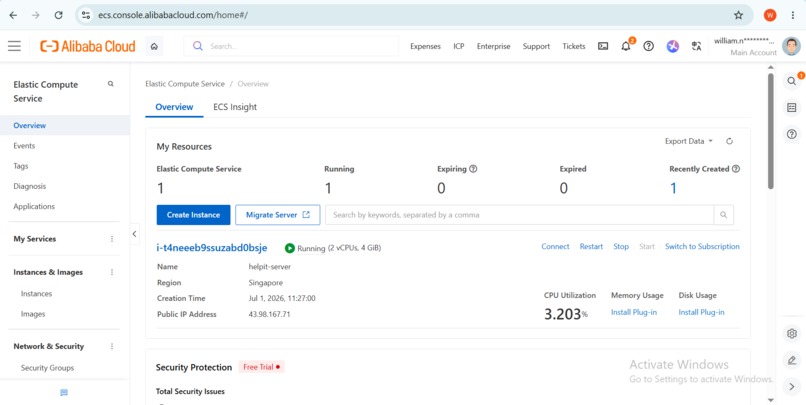Open Chrome three-dot menu
This screenshot has width=806, height=405.
click(x=793, y=15)
